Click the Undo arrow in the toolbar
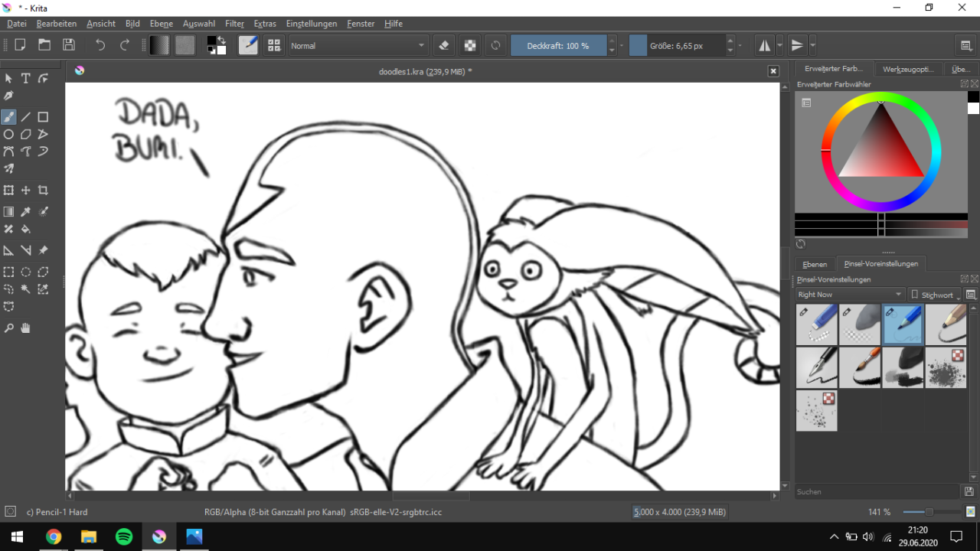The image size is (980, 551). click(100, 46)
